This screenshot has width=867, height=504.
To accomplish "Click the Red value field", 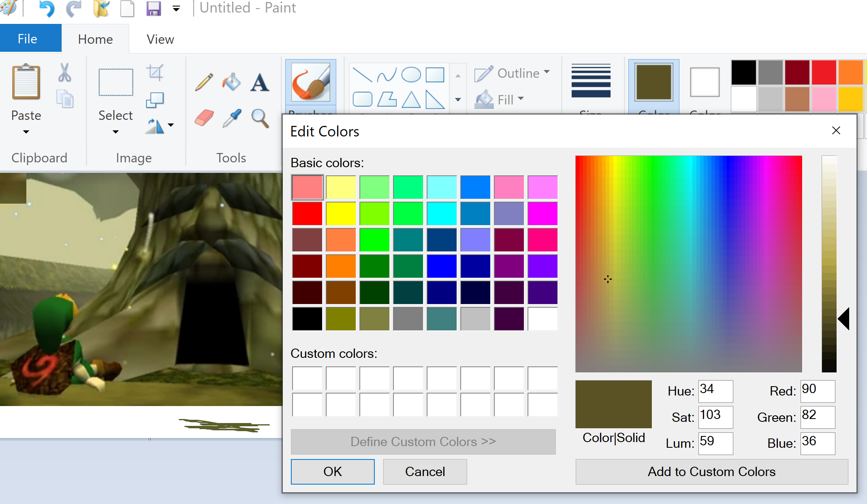I will point(818,391).
